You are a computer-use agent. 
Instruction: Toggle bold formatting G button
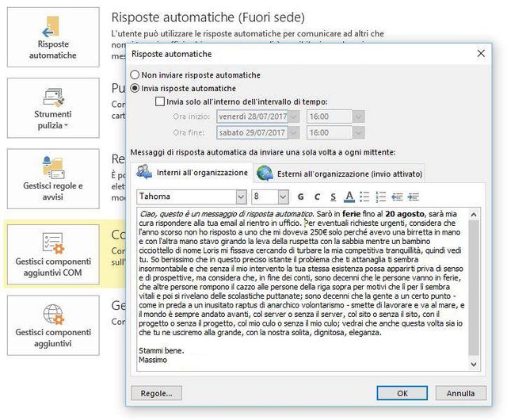[x=301, y=197]
